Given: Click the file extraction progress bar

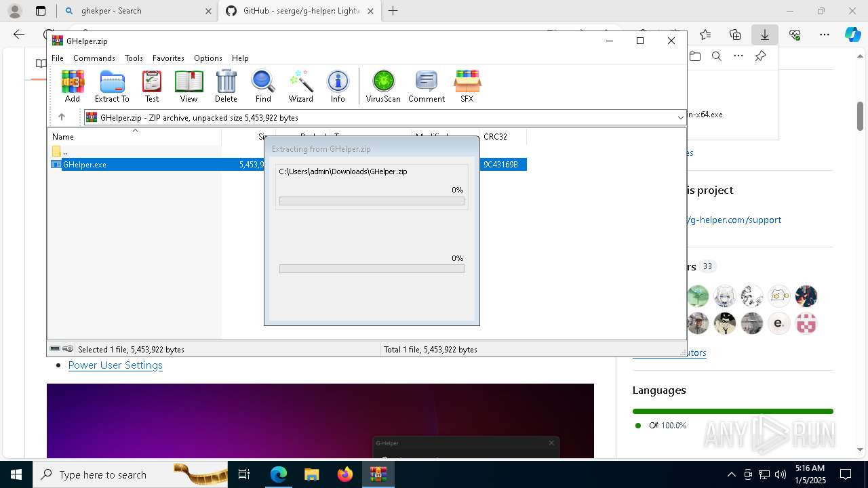Looking at the screenshot, I should pos(372,201).
